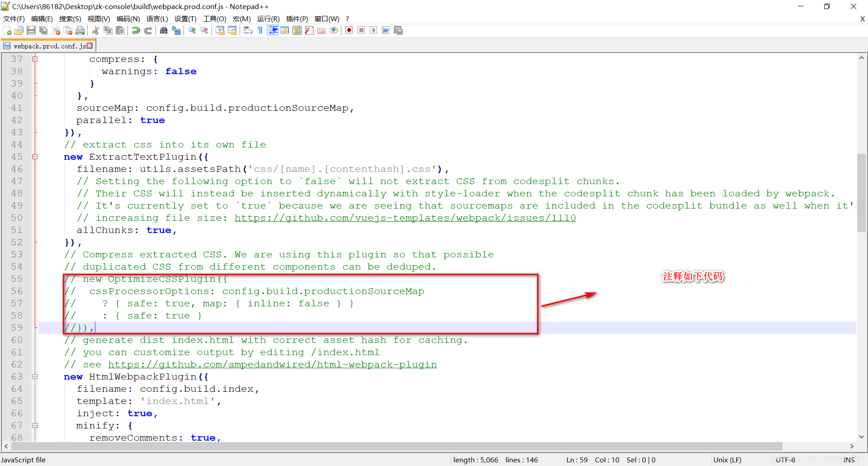Collapse the minify fold at line 67

pyautogui.click(x=35, y=425)
